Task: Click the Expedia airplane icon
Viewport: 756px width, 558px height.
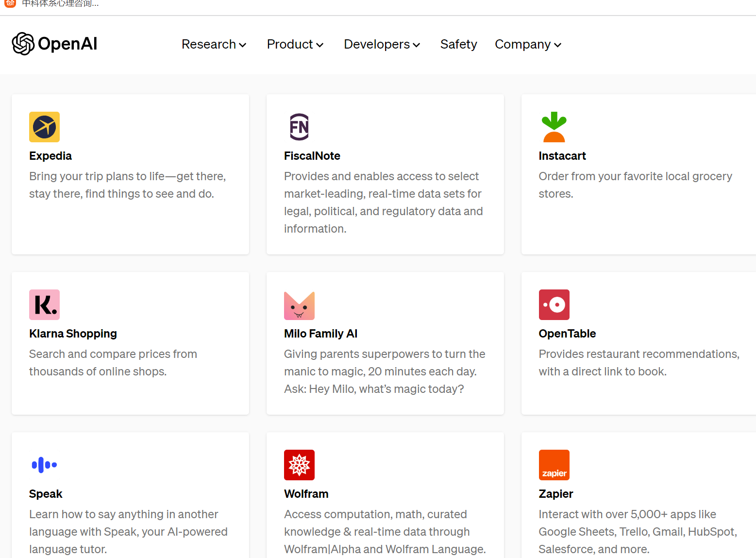Action: point(44,127)
